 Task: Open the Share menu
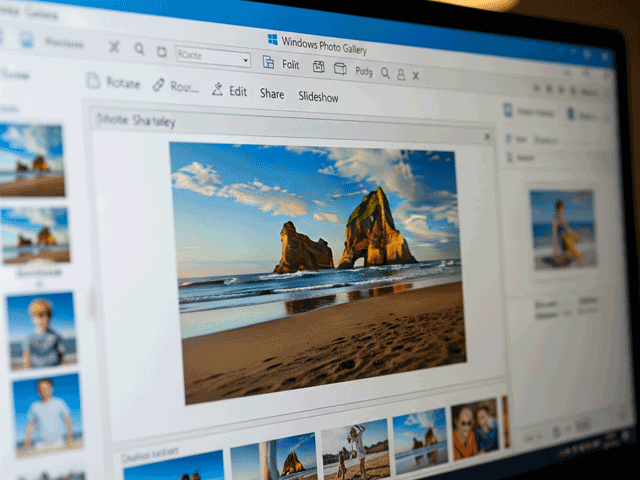click(x=272, y=93)
